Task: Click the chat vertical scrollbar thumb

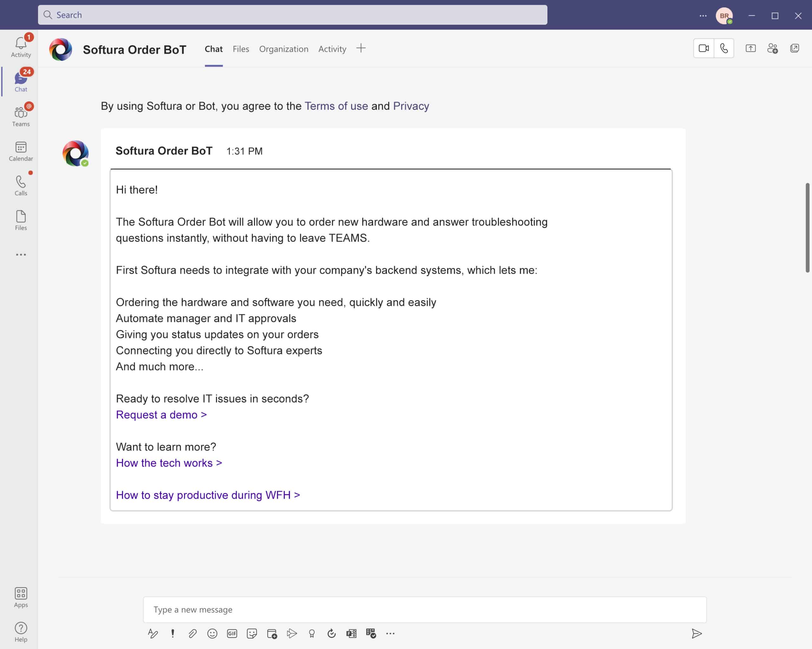Action: point(807,227)
